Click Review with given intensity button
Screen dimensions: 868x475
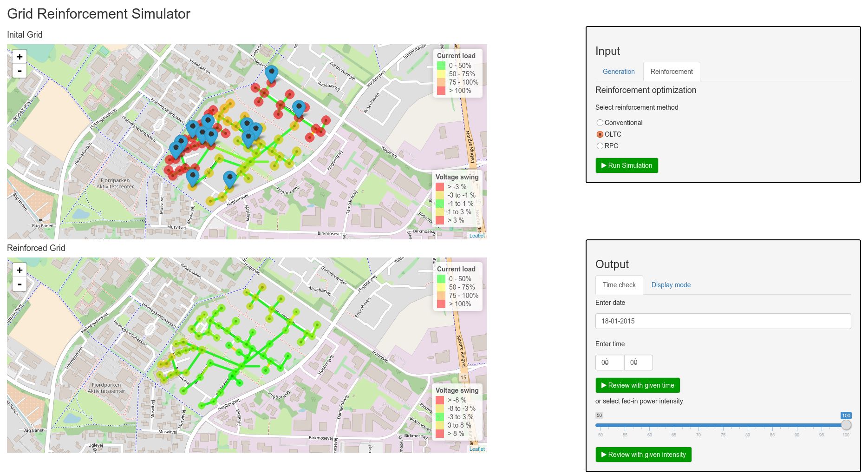coord(643,455)
